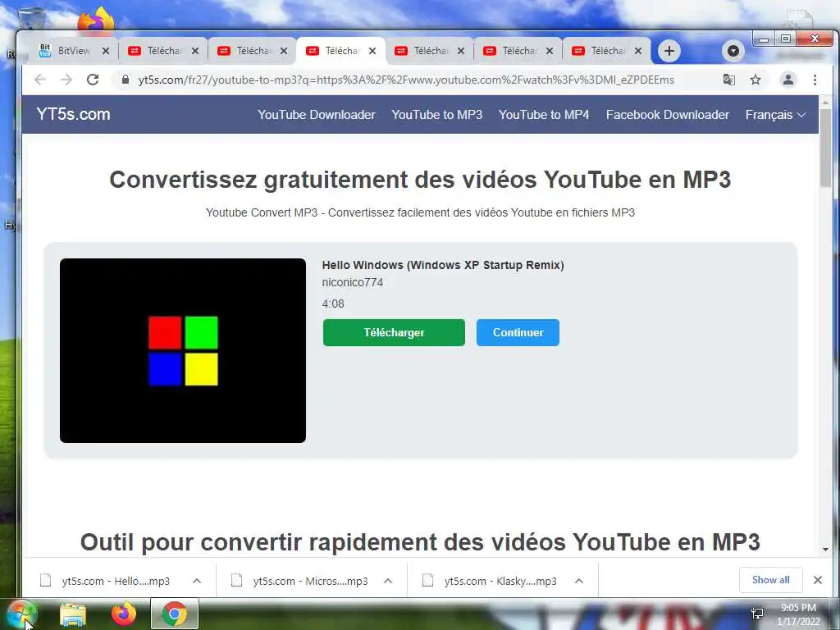840x630 pixels.
Task: Click the niconico774 uploader name
Action: [x=353, y=282]
